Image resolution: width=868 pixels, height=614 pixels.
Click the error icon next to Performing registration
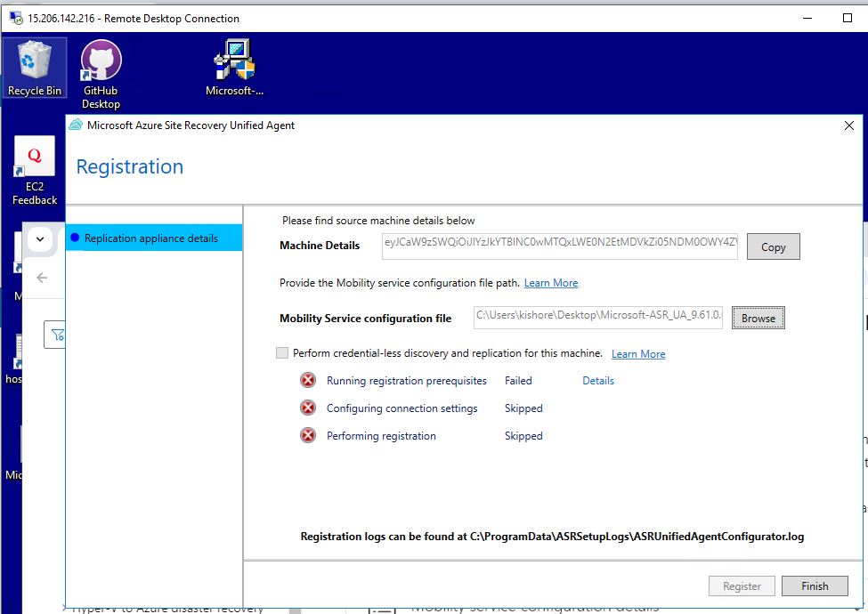pos(308,436)
